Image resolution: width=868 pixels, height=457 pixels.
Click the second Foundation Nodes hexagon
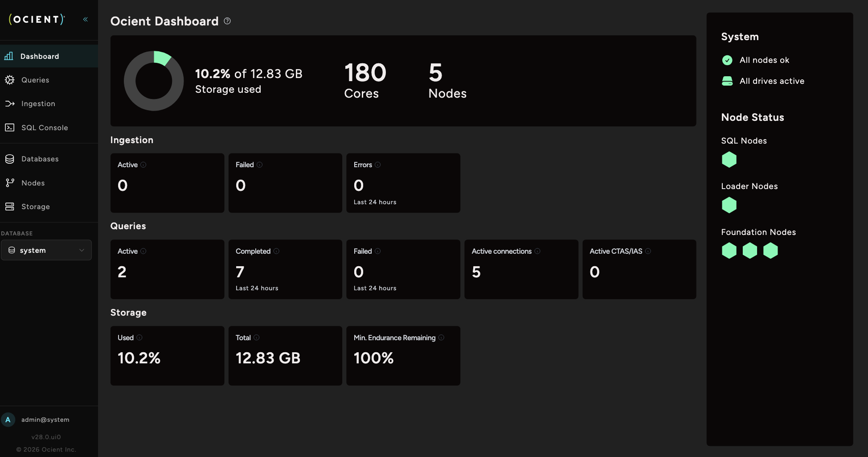[750, 251]
